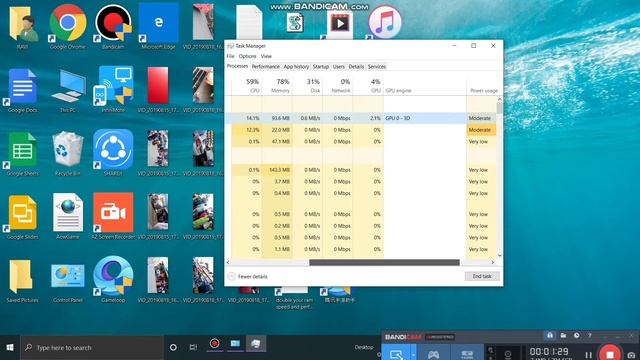
Task: Sort by the Power usage column header
Action: (483, 86)
